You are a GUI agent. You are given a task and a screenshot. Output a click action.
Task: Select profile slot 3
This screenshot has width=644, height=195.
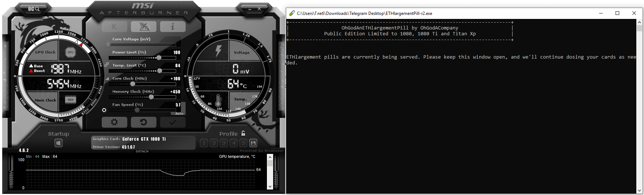tap(224, 143)
